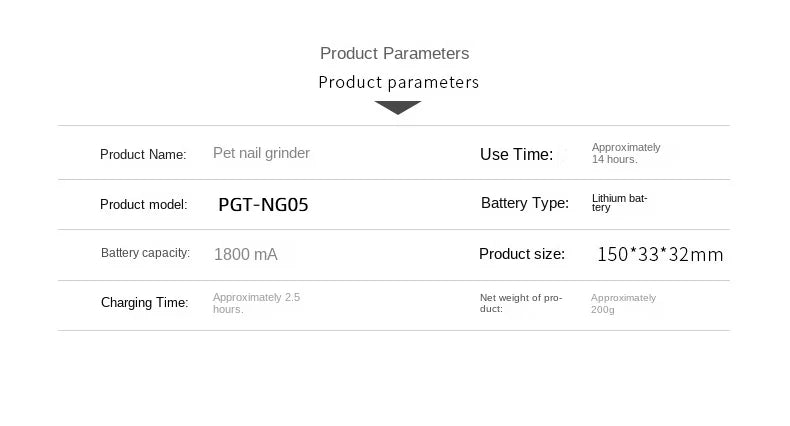Select the "Product Name:" label

pos(143,154)
